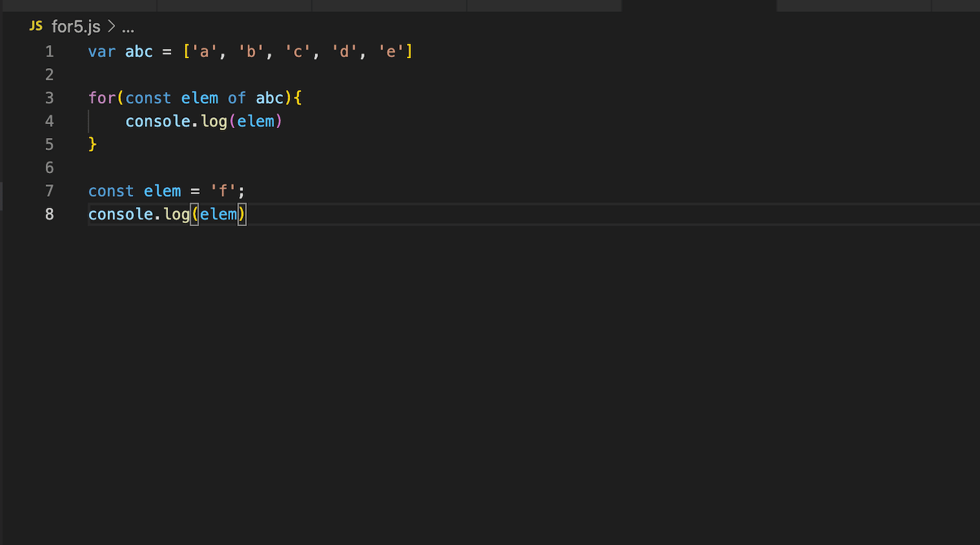Open the for5.js breadcrumb item
The image size is (980, 545).
coord(76,27)
